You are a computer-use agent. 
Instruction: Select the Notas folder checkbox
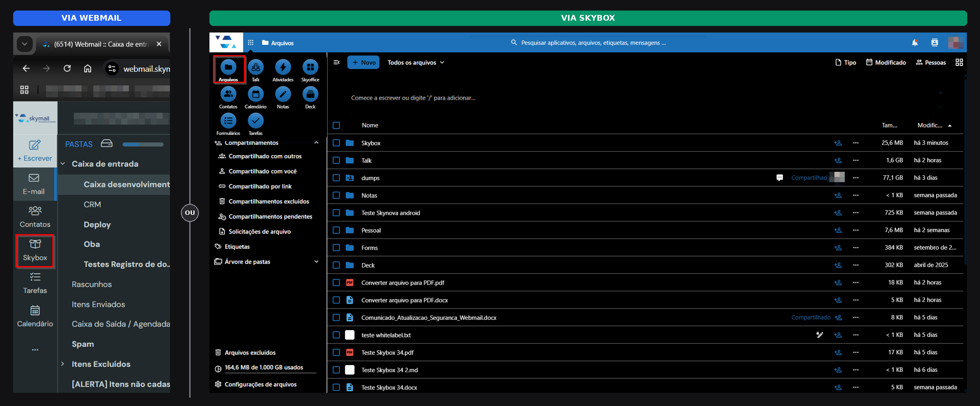[x=336, y=195]
